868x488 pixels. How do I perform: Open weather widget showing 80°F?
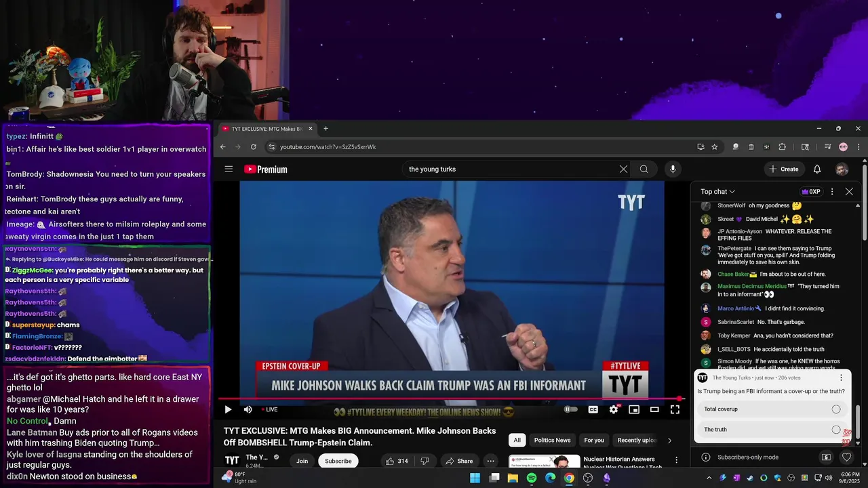click(239, 477)
